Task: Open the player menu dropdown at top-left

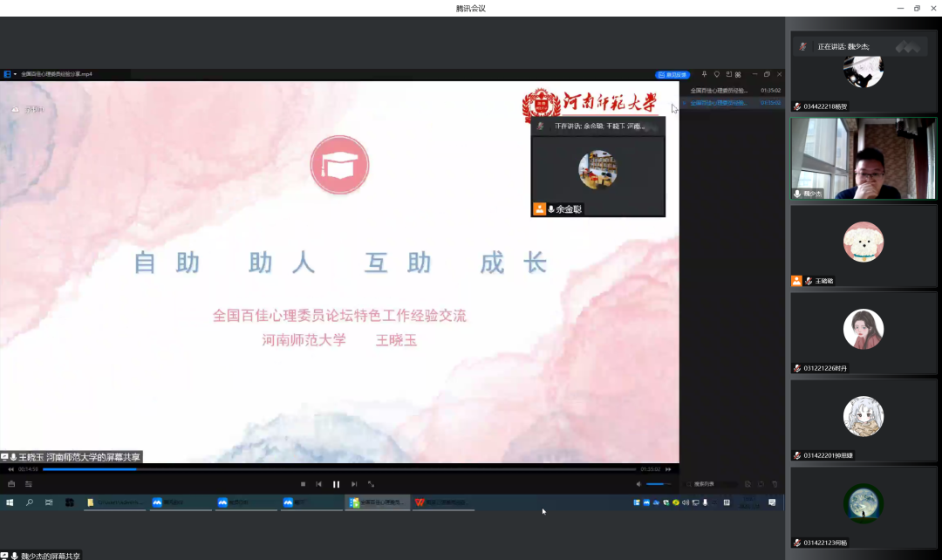Action: (x=10, y=74)
